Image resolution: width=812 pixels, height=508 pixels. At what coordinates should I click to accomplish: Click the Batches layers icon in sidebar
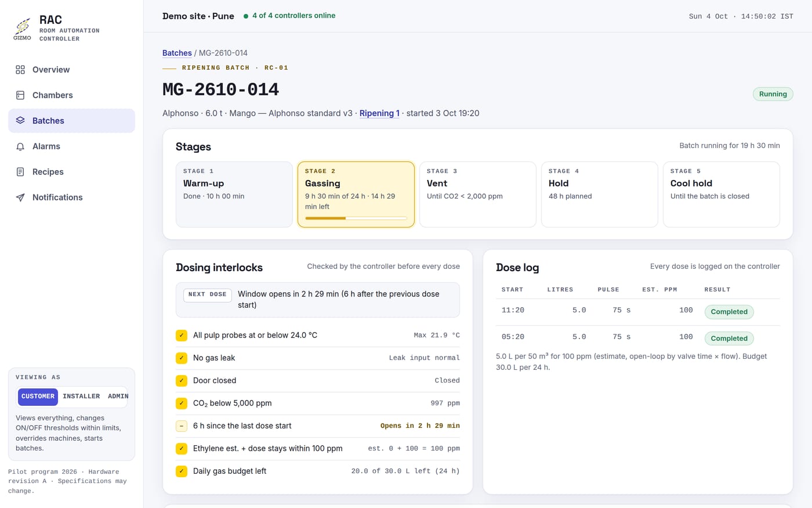[x=20, y=121]
